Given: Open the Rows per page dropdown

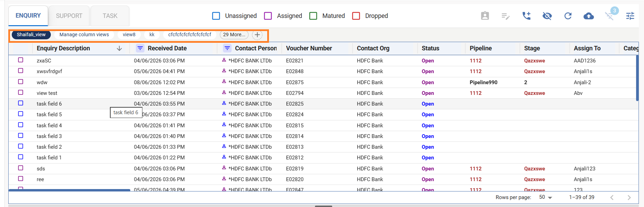Looking at the screenshot, I should coord(546,197).
